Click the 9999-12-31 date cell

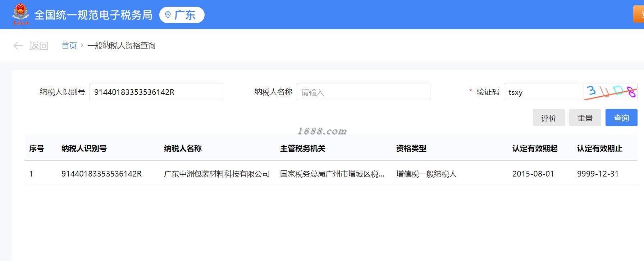click(598, 174)
